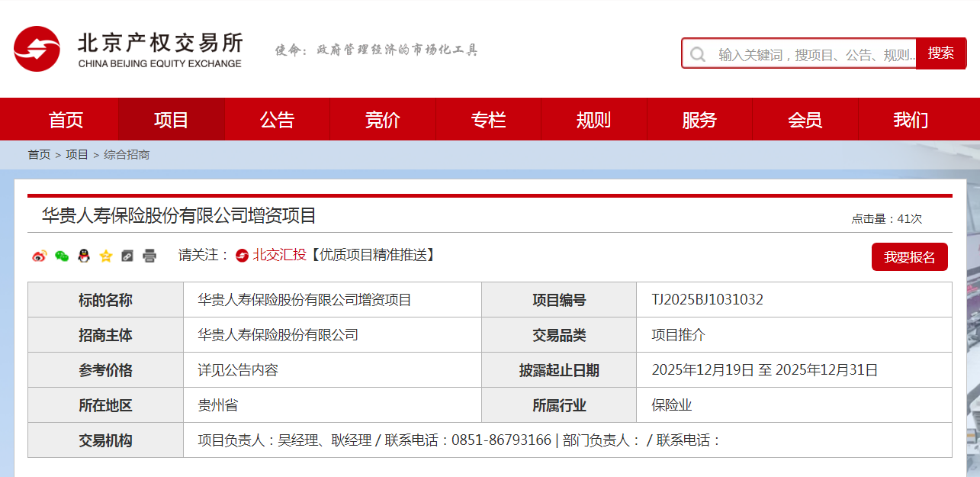Click the 点击量：41次 view count
Image resolution: width=980 pixels, height=477 pixels.
(887, 219)
